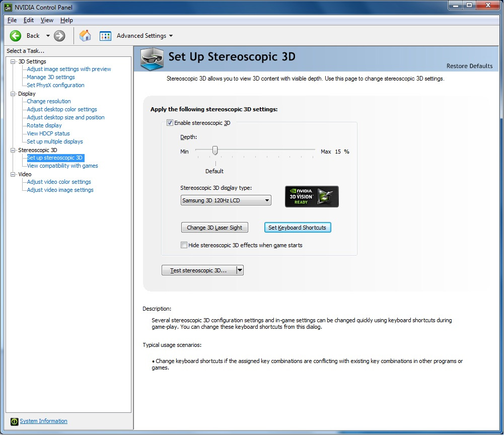Open the Back history dropdown arrow
Image resolution: width=504 pixels, height=435 pixels.
[x=48, y=36]
